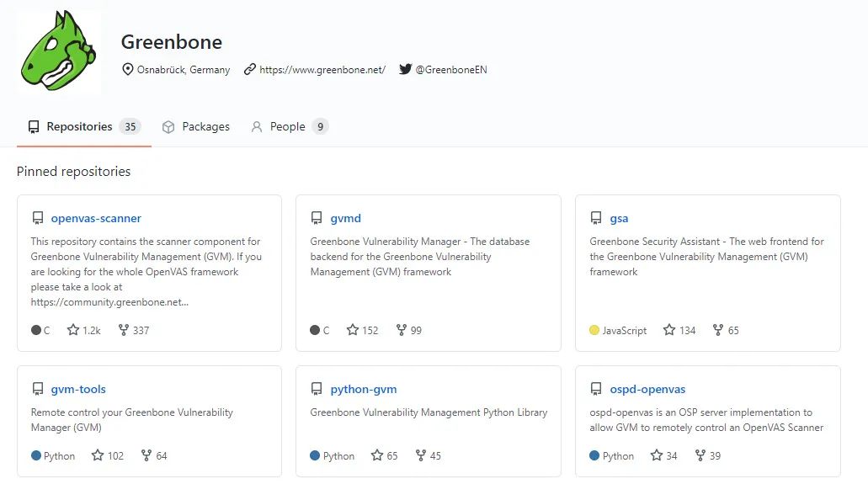Click the yellow JavaScript language dot
Viewport: 868px width, 500px height.
click(594, 330)
